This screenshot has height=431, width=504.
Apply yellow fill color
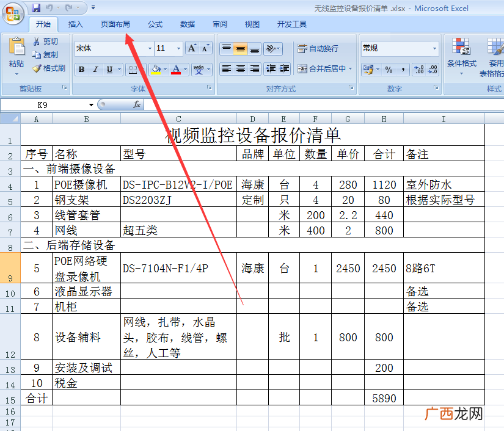156,70
